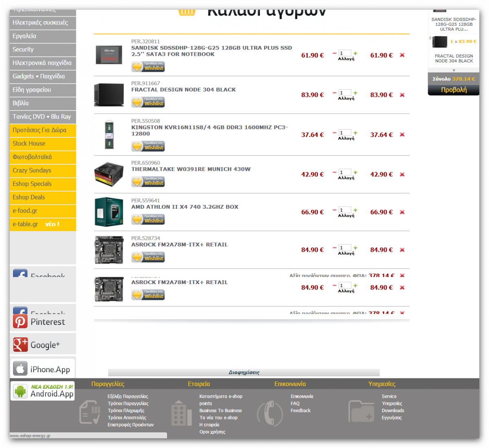
Task: Expand mini cart down arrow
Action: (x=454, y=71)
